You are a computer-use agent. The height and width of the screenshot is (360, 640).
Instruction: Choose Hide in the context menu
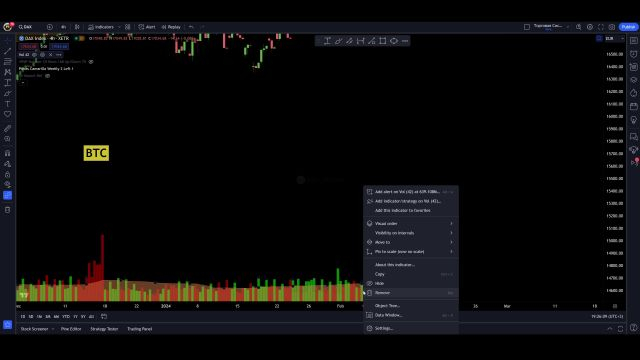pos(411,283)
